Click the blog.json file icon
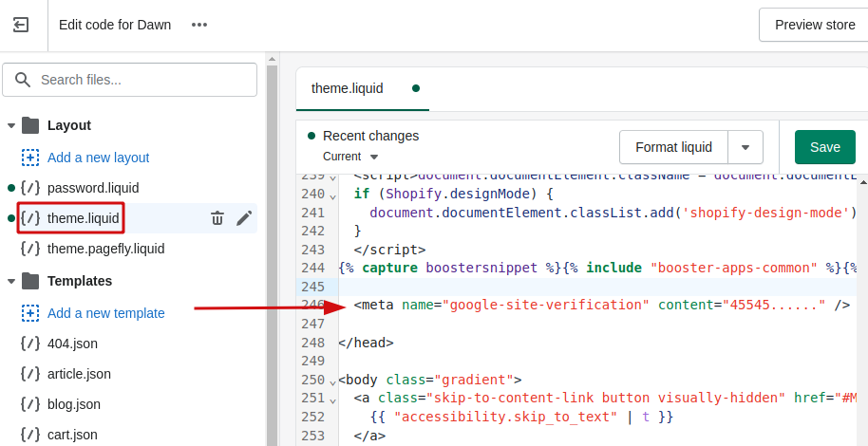 tap(30, 404)
